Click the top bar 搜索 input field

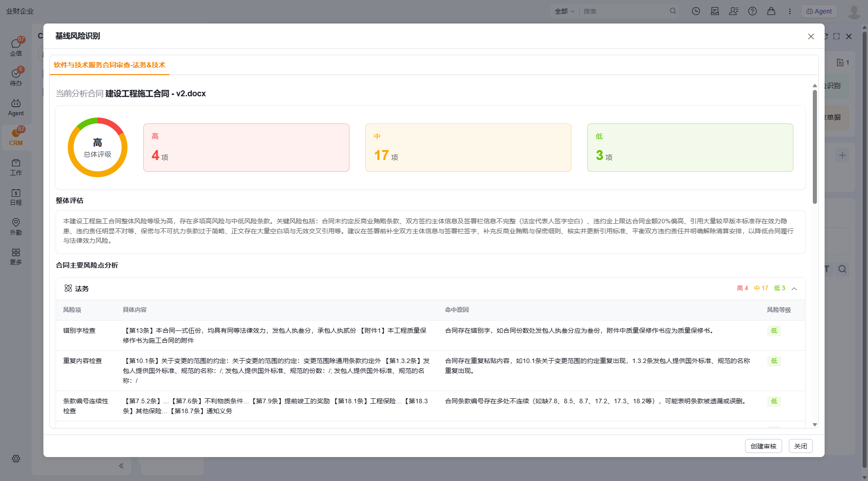625,11
